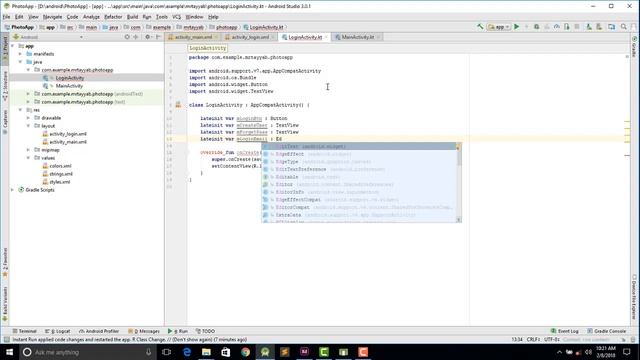Viewport: 640px width, 360px height.
Task: Open the VCS menu
Action: (x=176, y=17)
